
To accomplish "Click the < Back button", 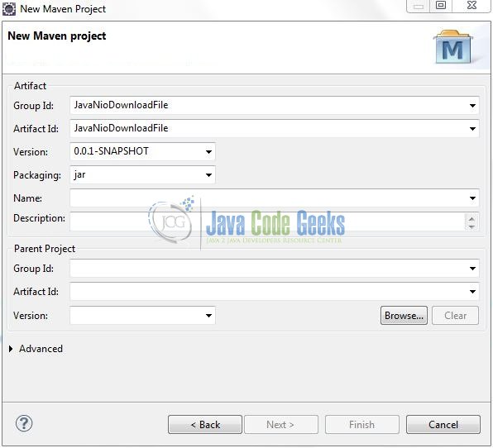I will click(205, 425).
